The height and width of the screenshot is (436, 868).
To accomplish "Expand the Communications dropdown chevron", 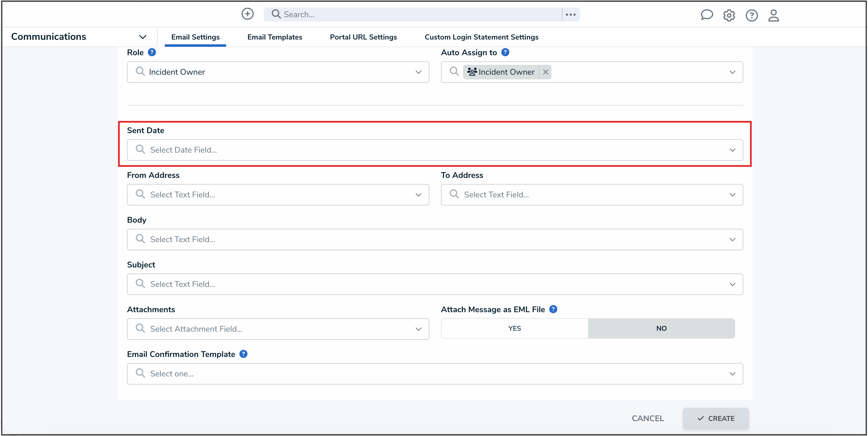I will pyautogui.click(x=142, y=37).
